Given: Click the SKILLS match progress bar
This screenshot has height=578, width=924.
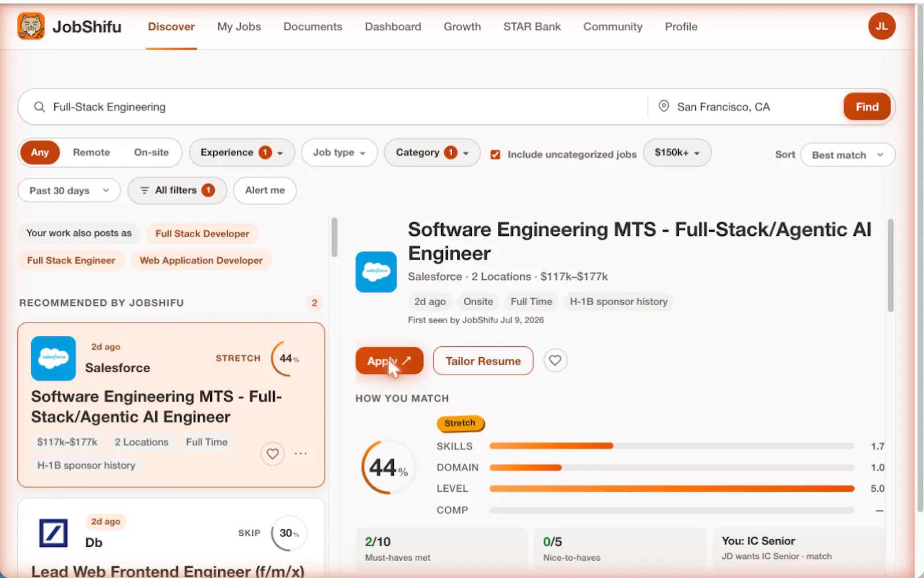Looking at the screenshot, I should click(672, 446).
